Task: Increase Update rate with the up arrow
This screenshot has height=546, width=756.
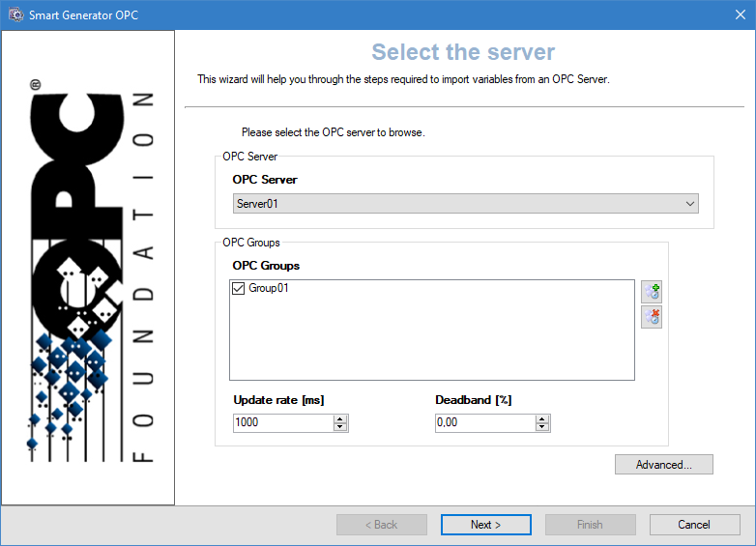Action: (339, 418)
